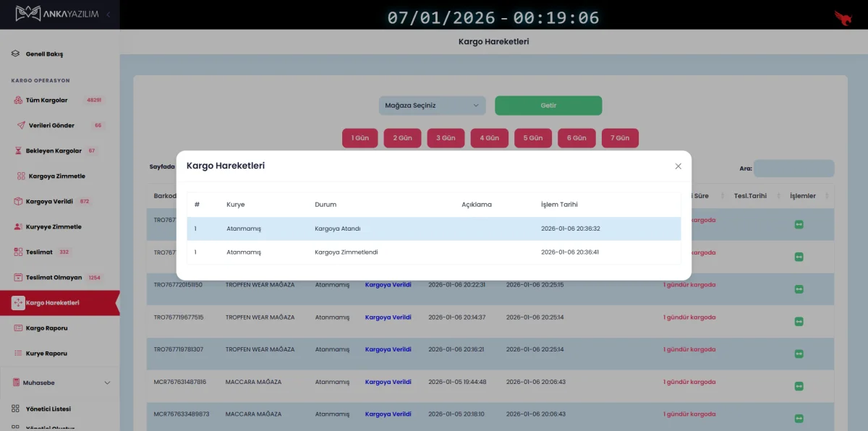This screenshot has width=868, height=431.
Task: Click the Ara search input field
Action: pos(793,168)
